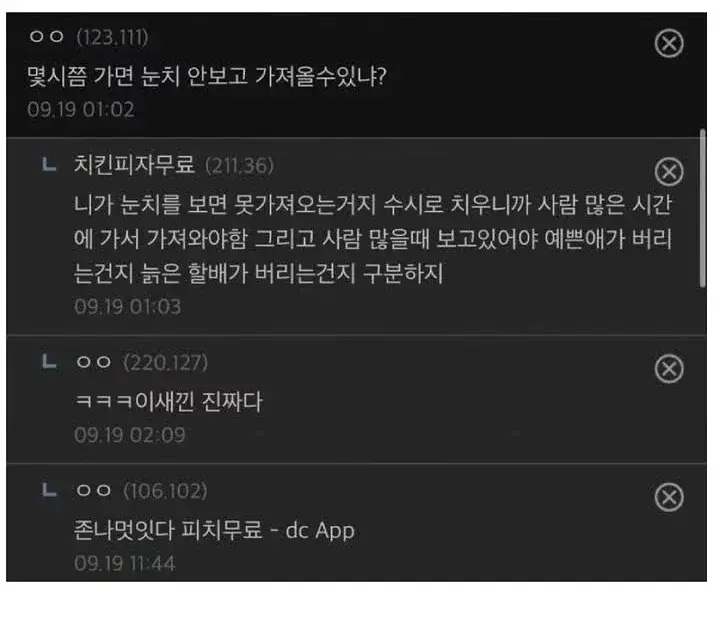Delete the reply from 치킨피자무료
Screen dimensions: 720x638
[x=669, y=172]
